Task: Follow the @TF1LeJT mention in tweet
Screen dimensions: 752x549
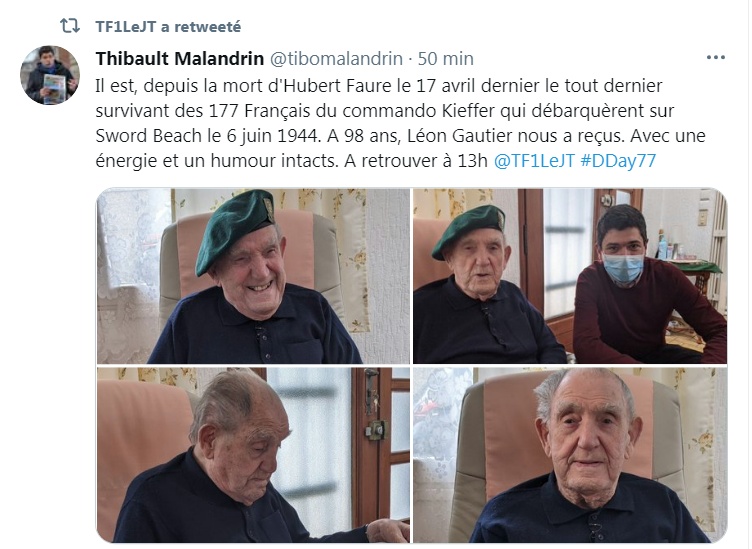Action: click(534, 161)
